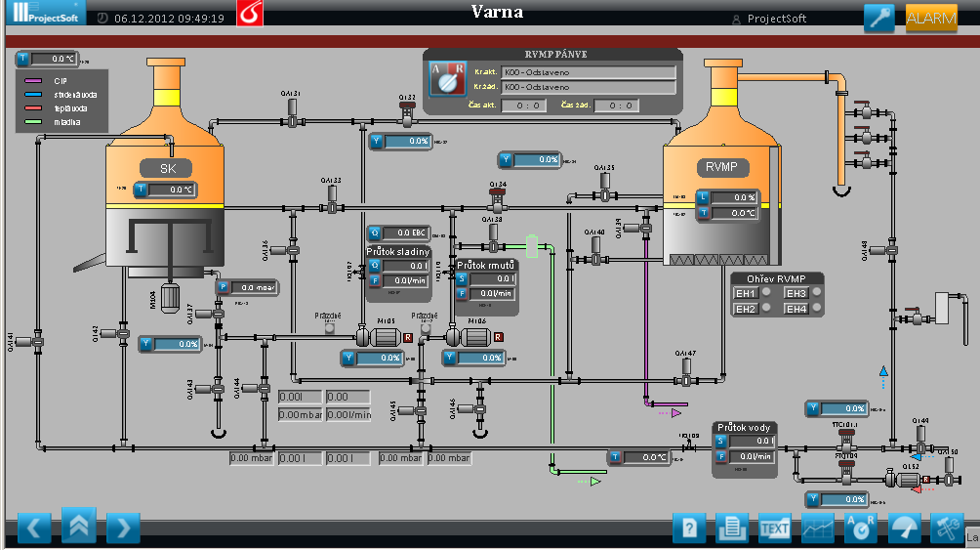Toggle heater EH4 indicator
980x550 pixels.
816,308
